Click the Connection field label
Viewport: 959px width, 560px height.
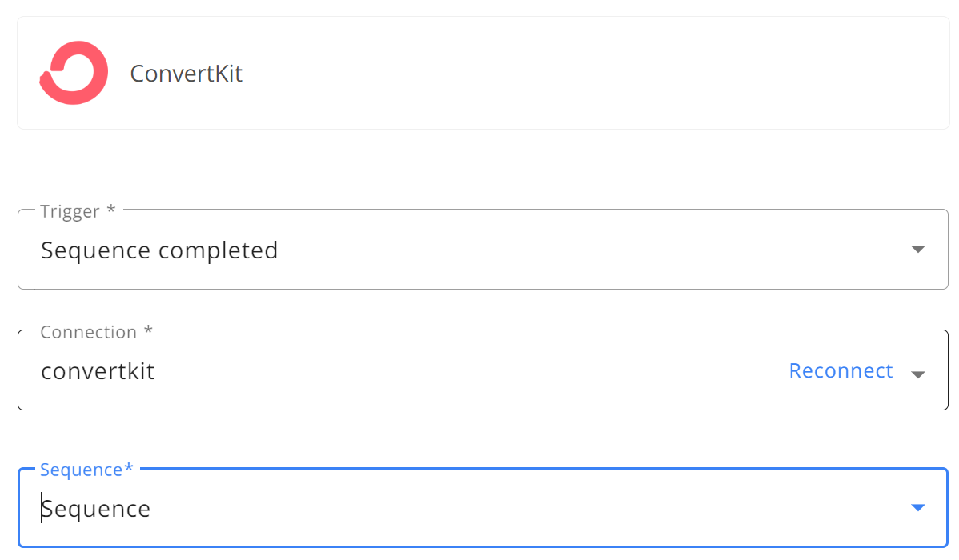pos(89,332)
